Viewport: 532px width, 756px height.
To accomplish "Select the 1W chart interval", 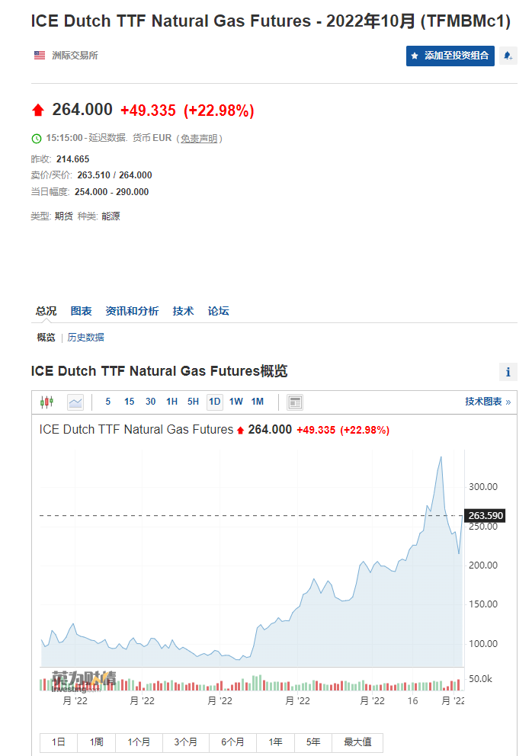I will tap(236, 402).
